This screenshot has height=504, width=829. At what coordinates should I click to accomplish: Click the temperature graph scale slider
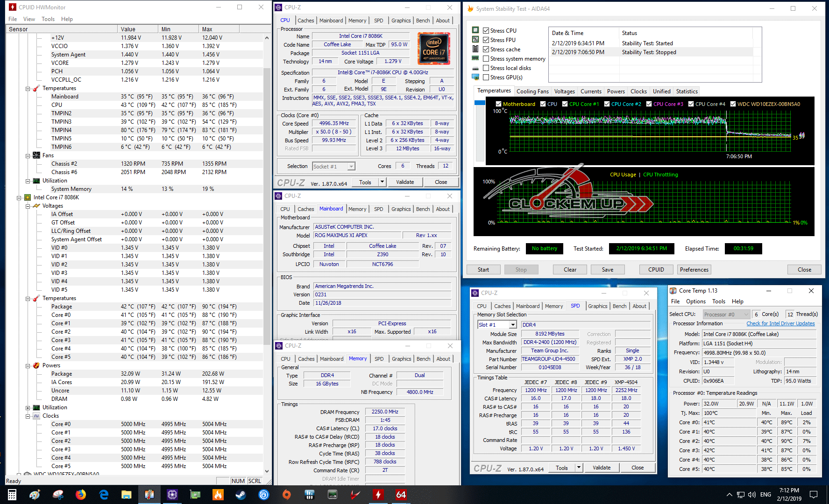click(x=480, y=103)
